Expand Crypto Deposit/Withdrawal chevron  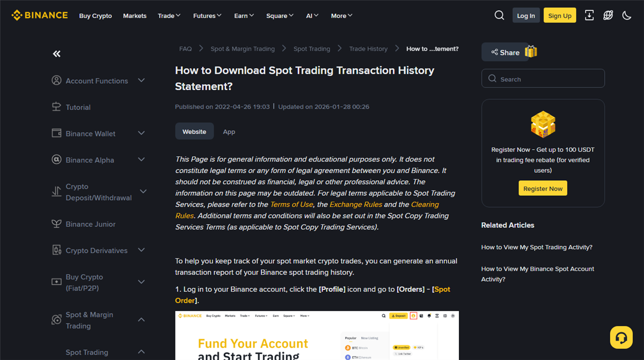coord(143,192)
